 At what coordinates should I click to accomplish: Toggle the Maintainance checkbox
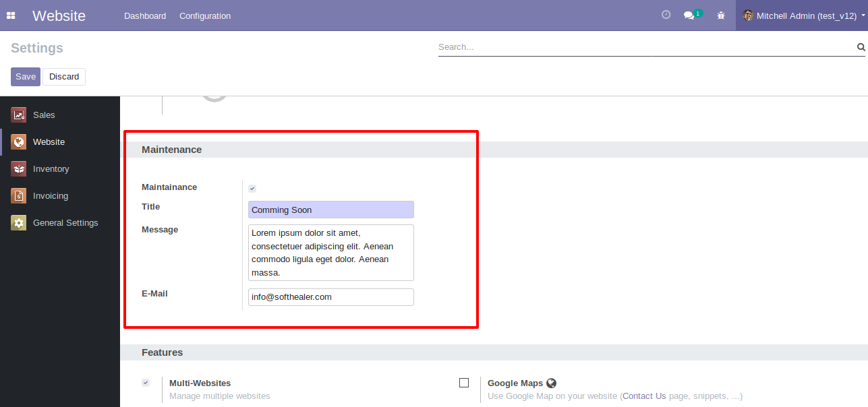252,189
